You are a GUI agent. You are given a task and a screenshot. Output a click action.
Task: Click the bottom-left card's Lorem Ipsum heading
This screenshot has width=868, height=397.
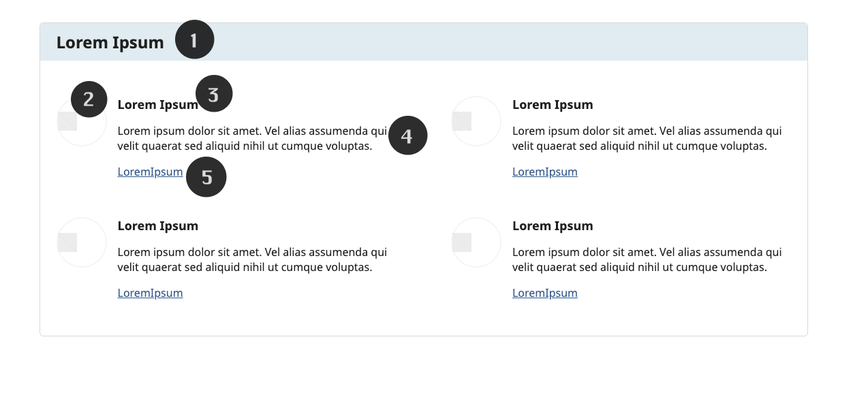pos(158,226)
